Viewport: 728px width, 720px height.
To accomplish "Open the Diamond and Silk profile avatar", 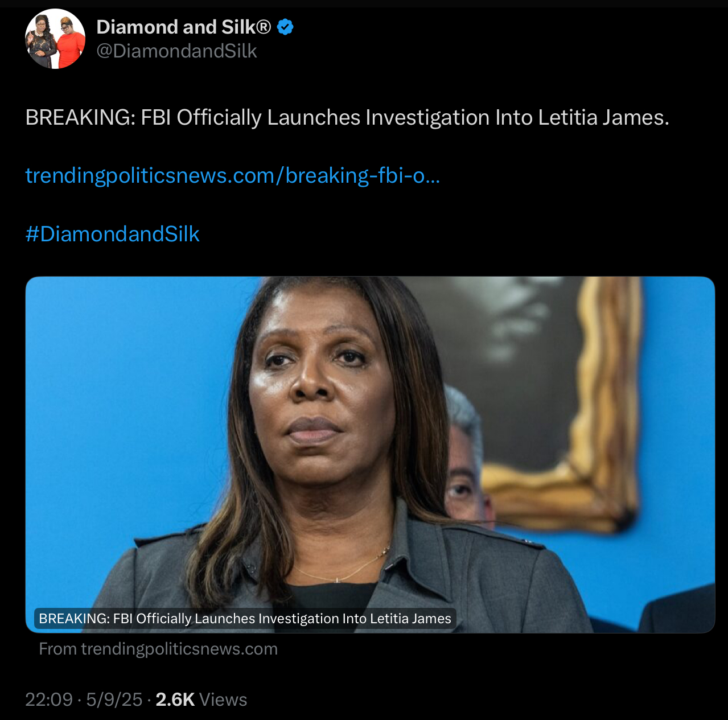I will [x=55, y=39].
